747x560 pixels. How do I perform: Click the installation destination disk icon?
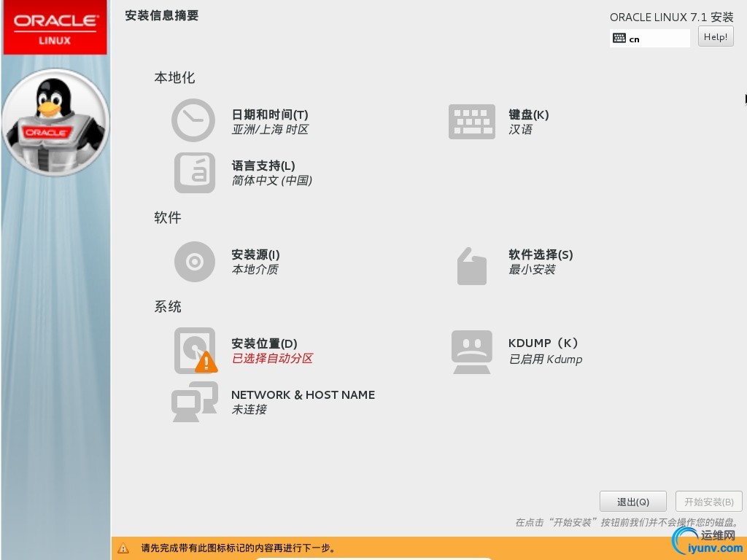(x=196, y=351)
